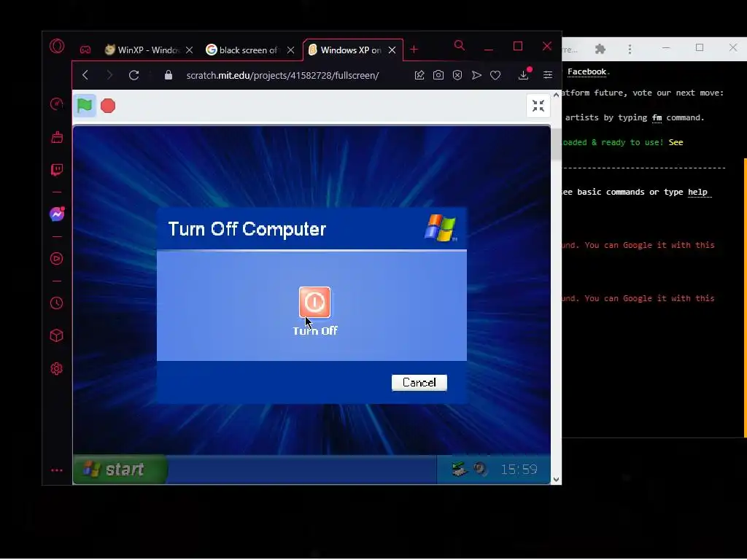Click the speaker tray icon in XP taskbar
747x560 pixels.
(480, 469)
